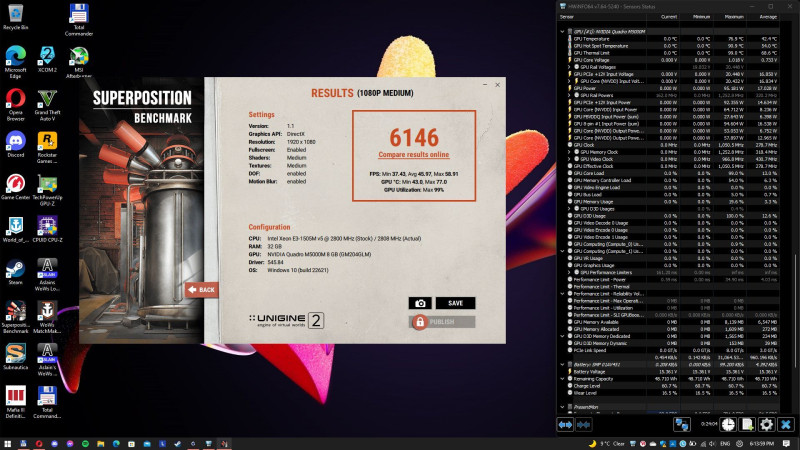Select the Battery Voltage row
This screenshot has height=450, width=800.
673,371
